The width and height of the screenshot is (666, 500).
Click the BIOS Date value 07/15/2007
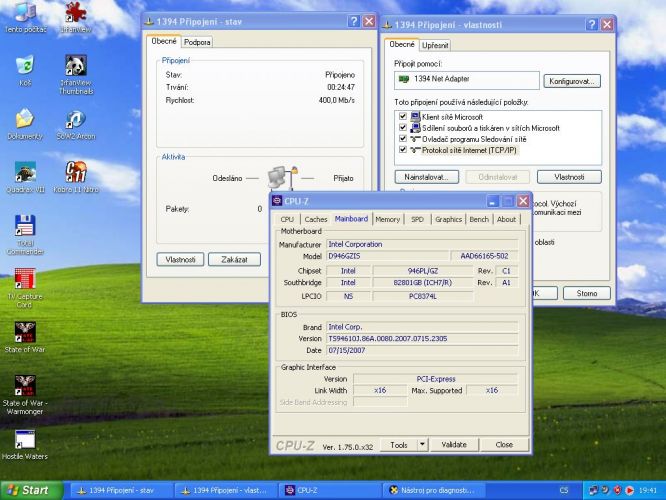point(422,350)
